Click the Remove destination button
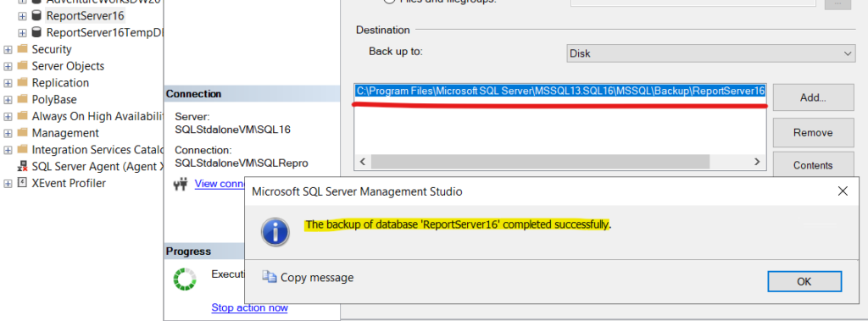The image size is (868, 321). click(813, 133)
